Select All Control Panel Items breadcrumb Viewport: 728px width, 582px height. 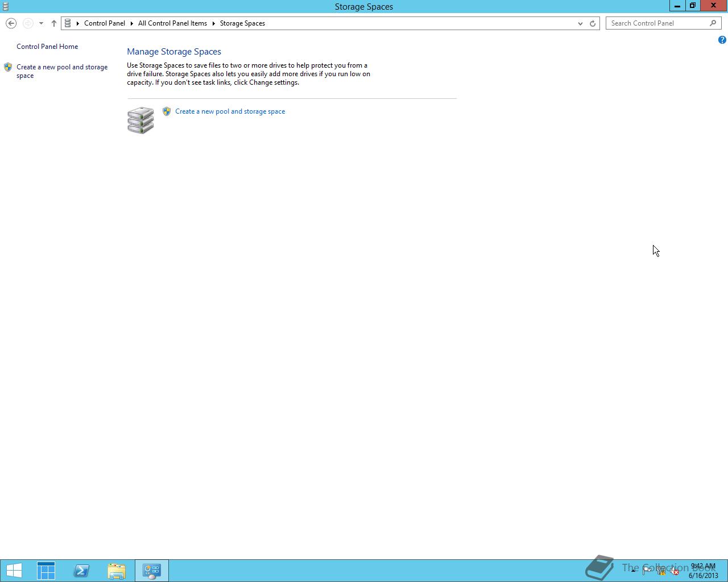pyautogui.click(x=172, y=23)
